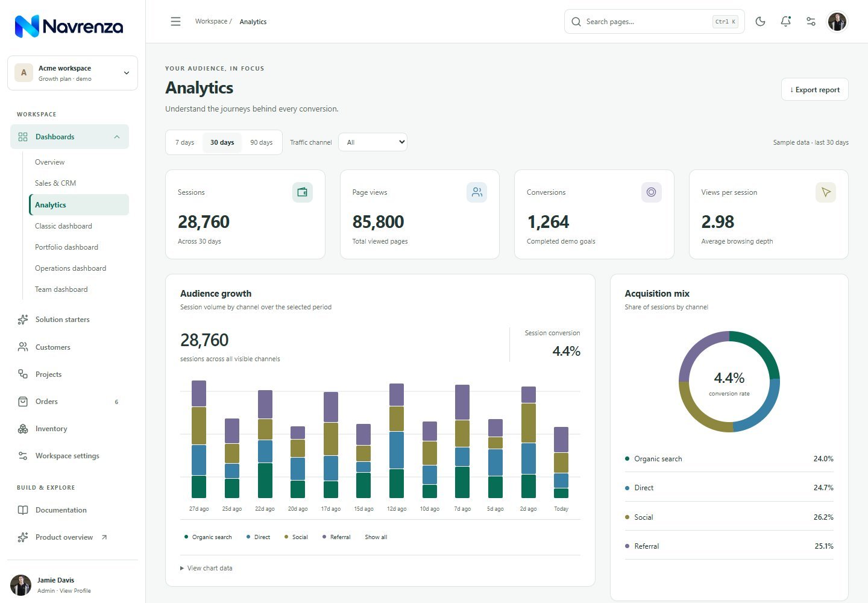Open the Traffic channel All dropdown
The height and width of the screenshot is (603, 868).
(373, 142)
